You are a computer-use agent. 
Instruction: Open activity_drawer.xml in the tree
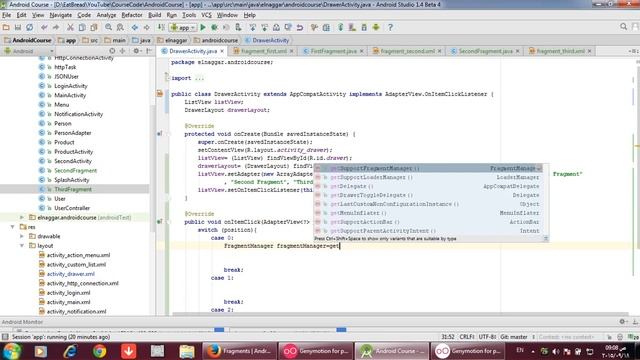point(70,274)
